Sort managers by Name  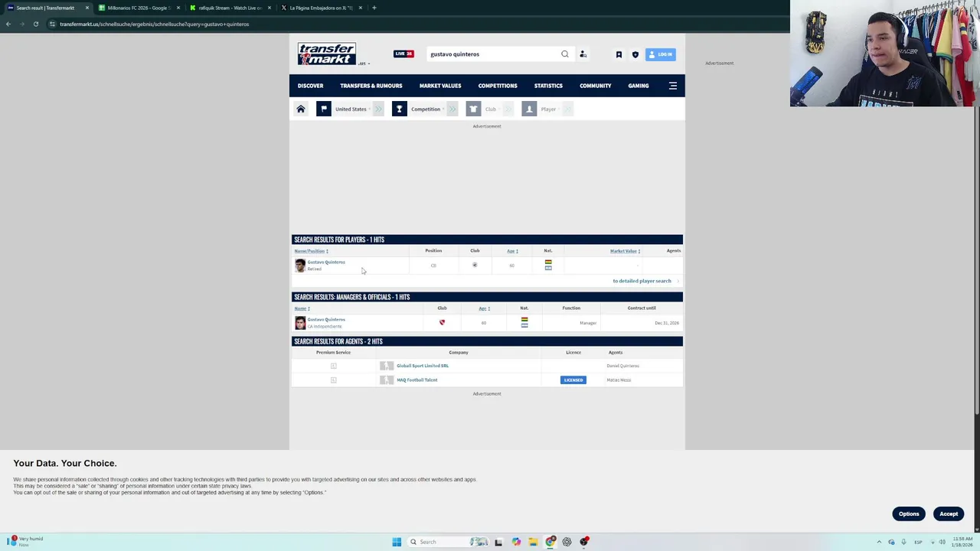pyautogui.click(x=302, y=308)
